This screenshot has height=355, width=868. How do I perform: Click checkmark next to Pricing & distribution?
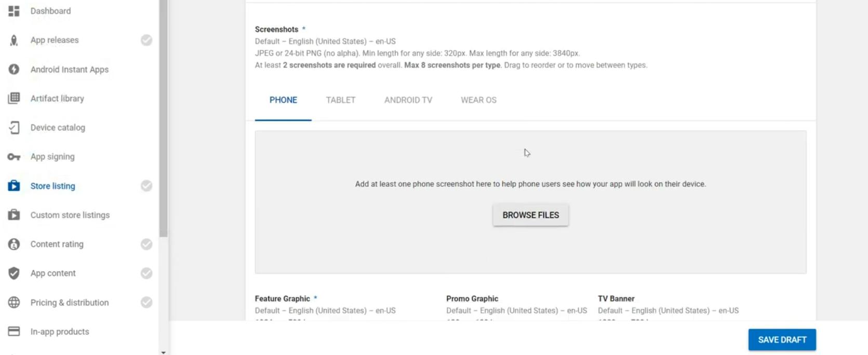(146, 302)
